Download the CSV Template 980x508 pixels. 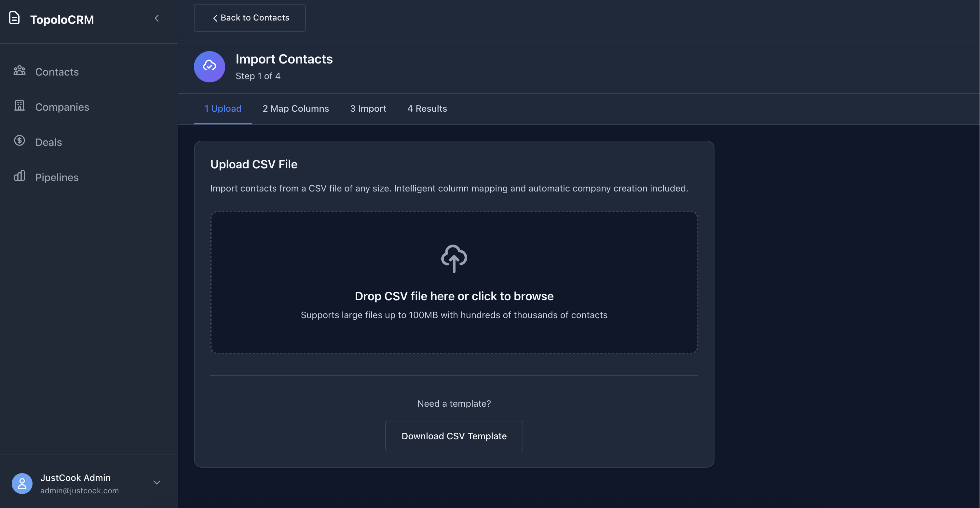pos(454,436)
